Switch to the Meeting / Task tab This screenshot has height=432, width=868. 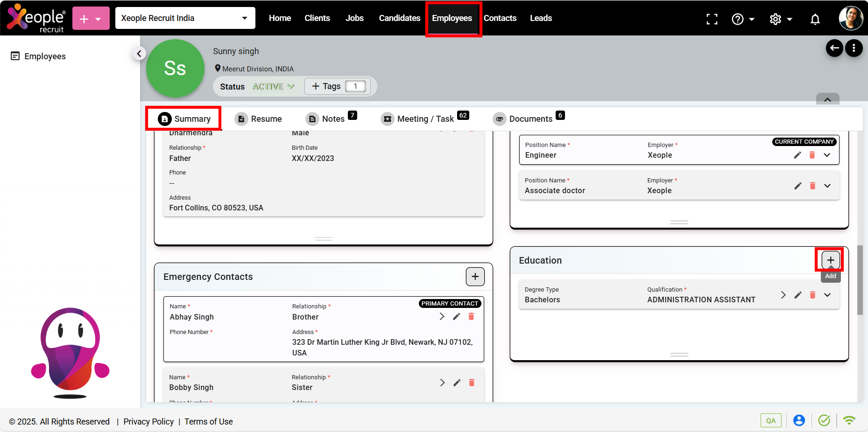click(x=424, y=119)
